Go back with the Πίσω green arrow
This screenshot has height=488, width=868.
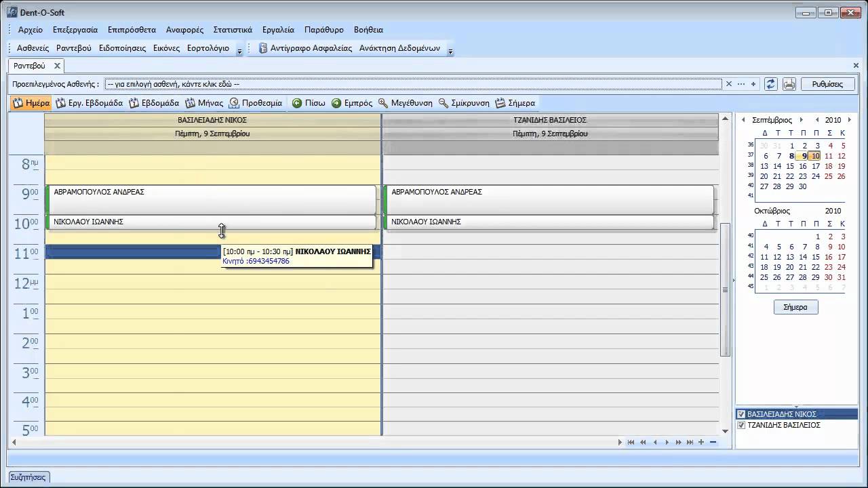(x=309, y=103)
